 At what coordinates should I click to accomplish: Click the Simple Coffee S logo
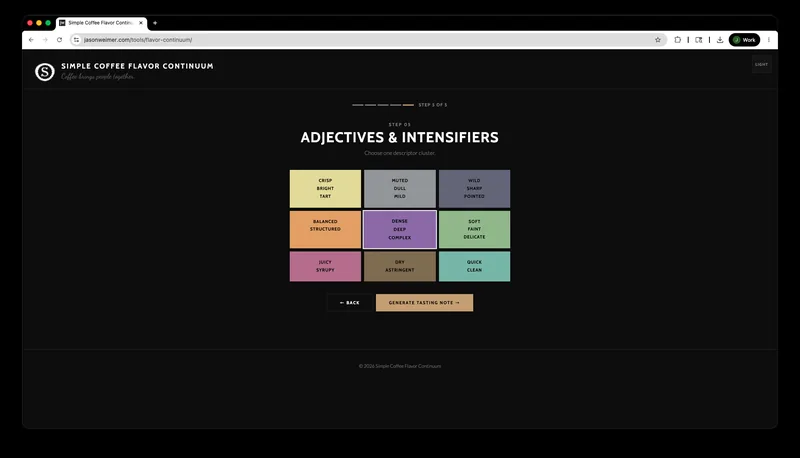tap(45, 72)
